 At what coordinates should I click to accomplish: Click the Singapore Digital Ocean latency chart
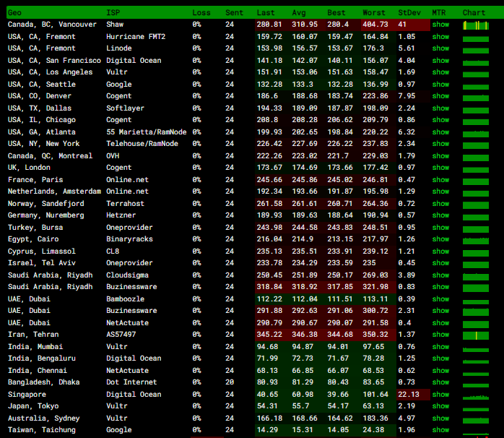[x=476, y=397]
